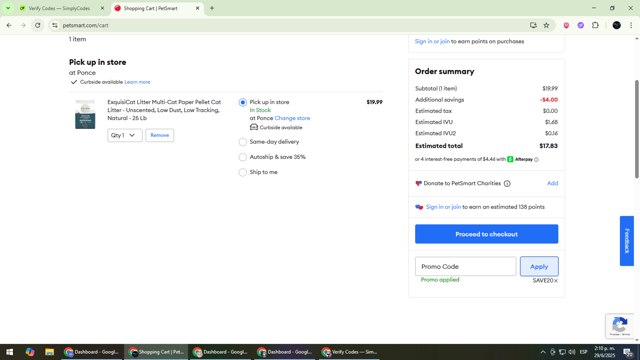The height and width of the screenshot is (360, 640).
Task: Click Proceed to checkout
Action: 487,234
